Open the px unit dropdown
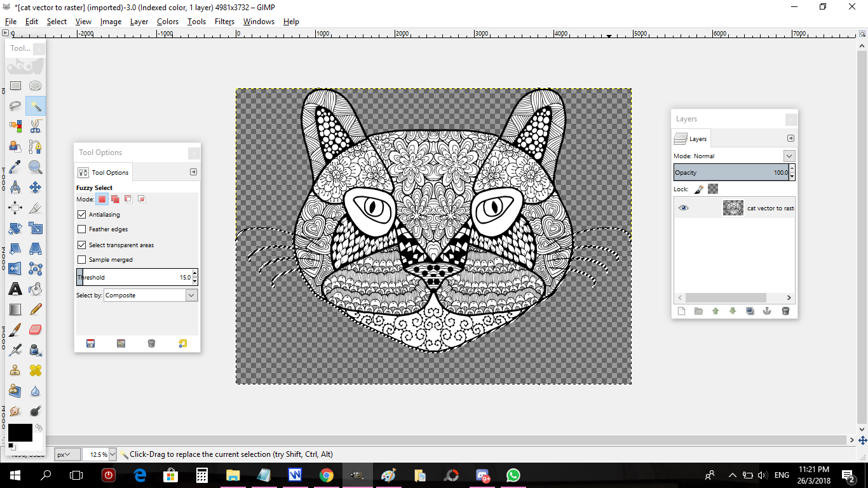The height and width of the screenshot is (488, 868). click(x=67, y=454)
